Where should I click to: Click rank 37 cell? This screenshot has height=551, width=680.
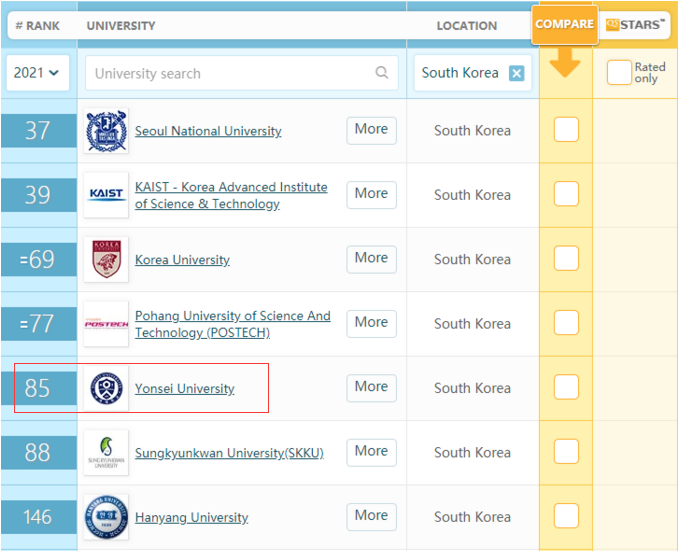coord(38,130)
